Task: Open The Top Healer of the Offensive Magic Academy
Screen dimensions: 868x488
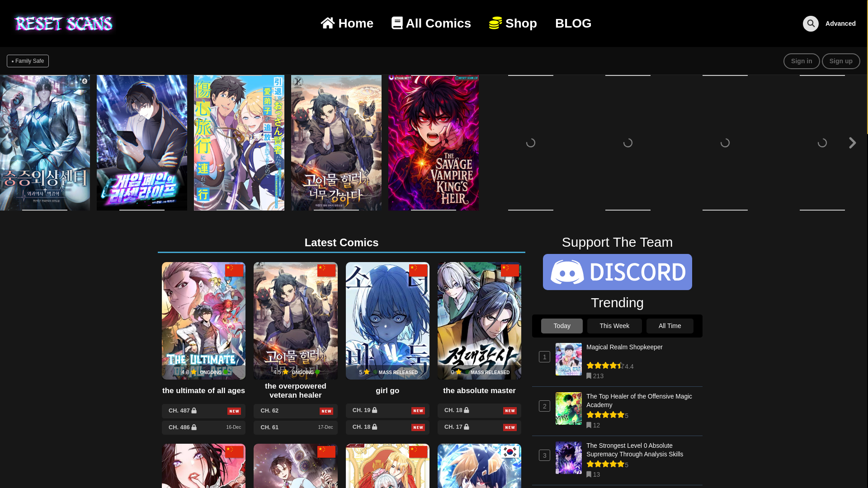Action: [x=639, y=400]
